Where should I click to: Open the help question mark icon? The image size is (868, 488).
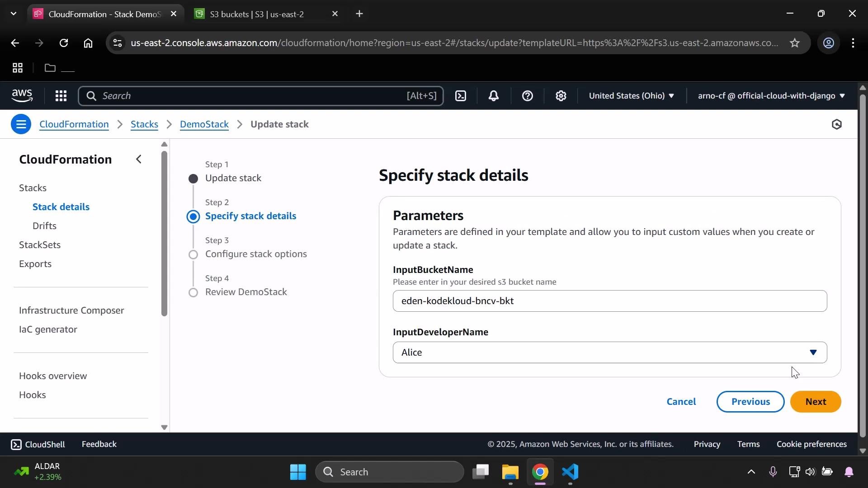(528, 96)
